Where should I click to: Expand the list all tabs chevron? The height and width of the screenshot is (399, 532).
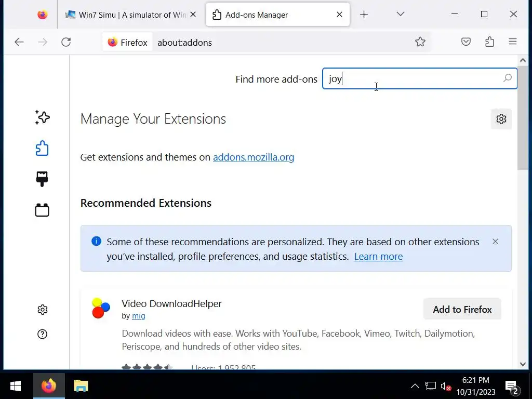coord(401,14)
